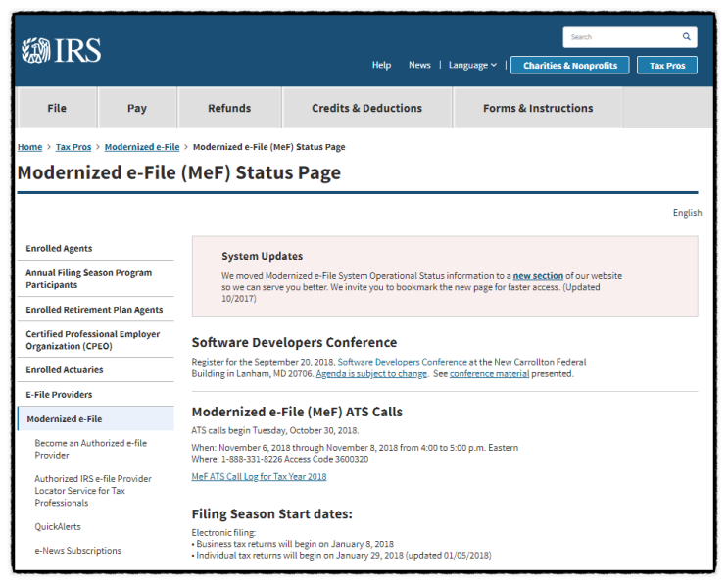Open the File menu tab
Screen dimensions: 728x585
(57, 108)
